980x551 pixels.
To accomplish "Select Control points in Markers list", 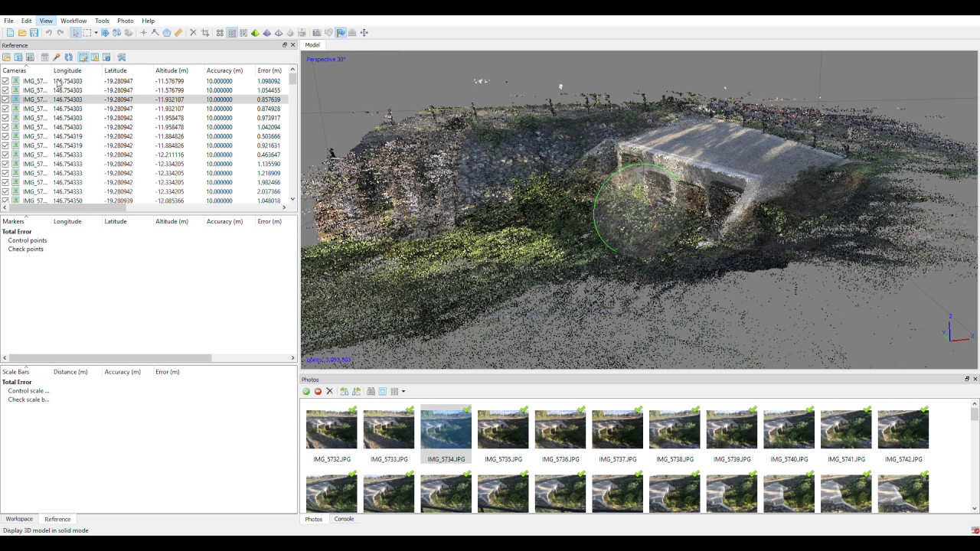I will [28, 240].
